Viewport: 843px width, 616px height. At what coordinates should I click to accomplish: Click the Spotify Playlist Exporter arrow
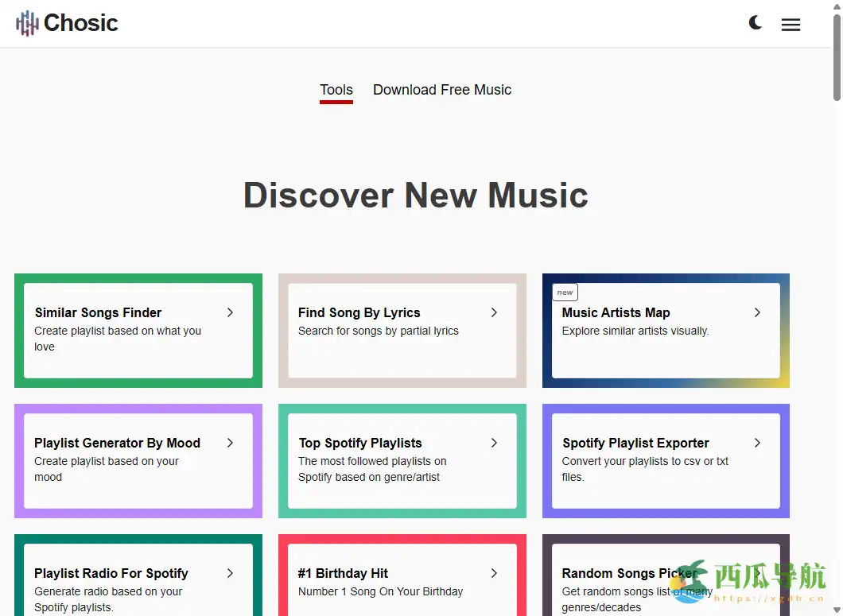[757, 443]
